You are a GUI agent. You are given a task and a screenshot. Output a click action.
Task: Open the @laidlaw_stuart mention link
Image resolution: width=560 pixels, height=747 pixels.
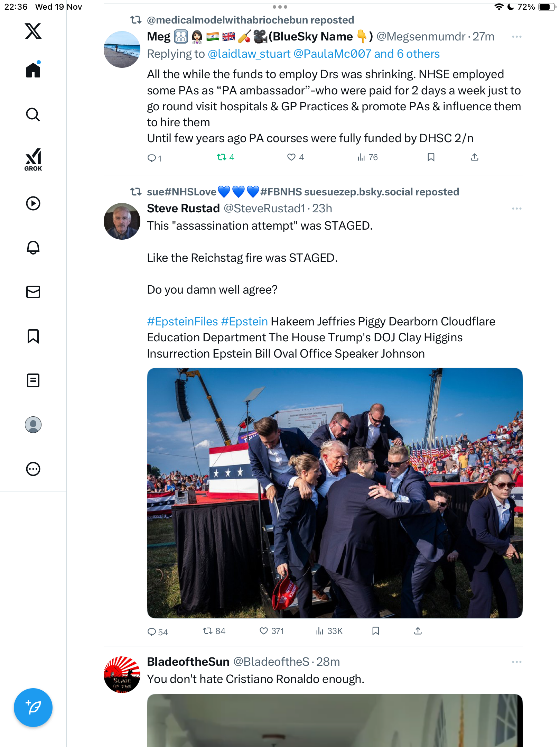point(249,54)
